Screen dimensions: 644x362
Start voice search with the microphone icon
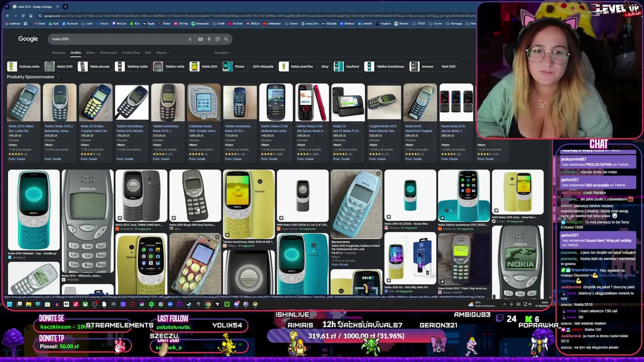[x=209, y=39]
